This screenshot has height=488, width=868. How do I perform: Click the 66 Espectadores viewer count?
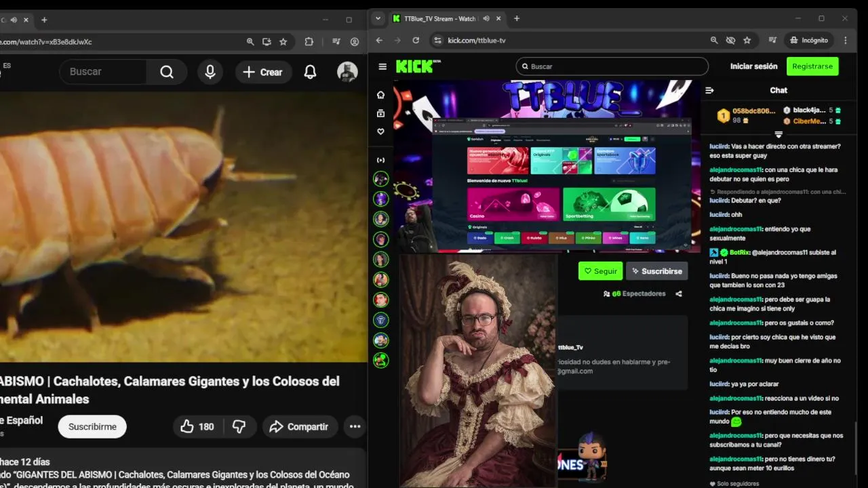pyautogui.click(x=634, y=293)
